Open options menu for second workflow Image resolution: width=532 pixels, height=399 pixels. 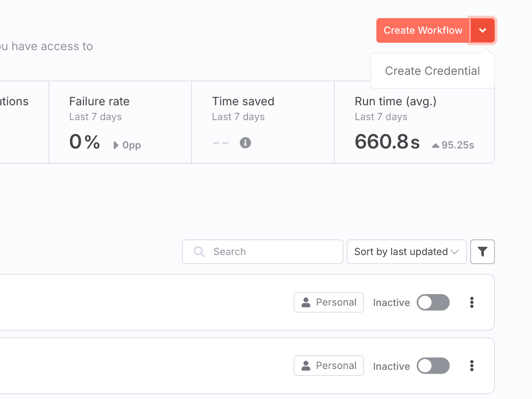[472, 366]
